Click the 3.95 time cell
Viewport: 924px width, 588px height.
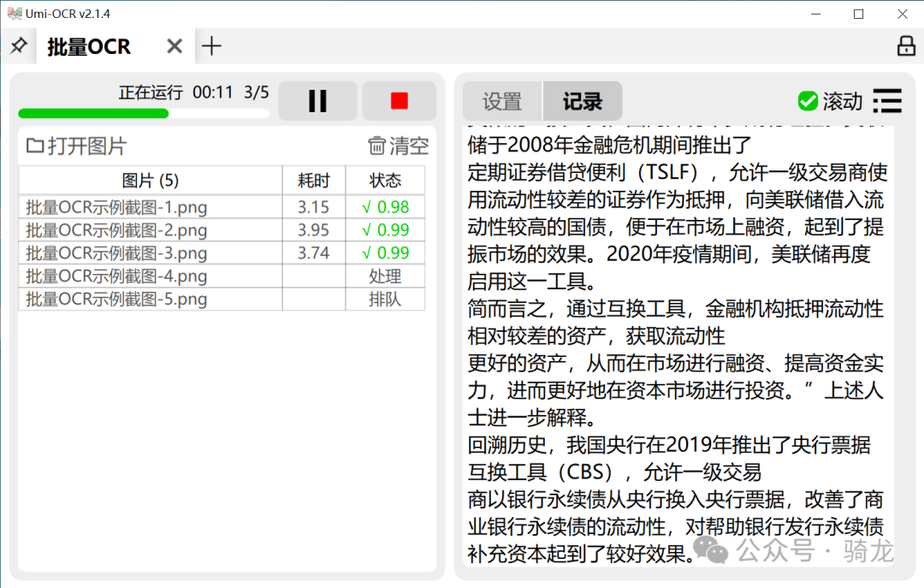tap(313, 230)
